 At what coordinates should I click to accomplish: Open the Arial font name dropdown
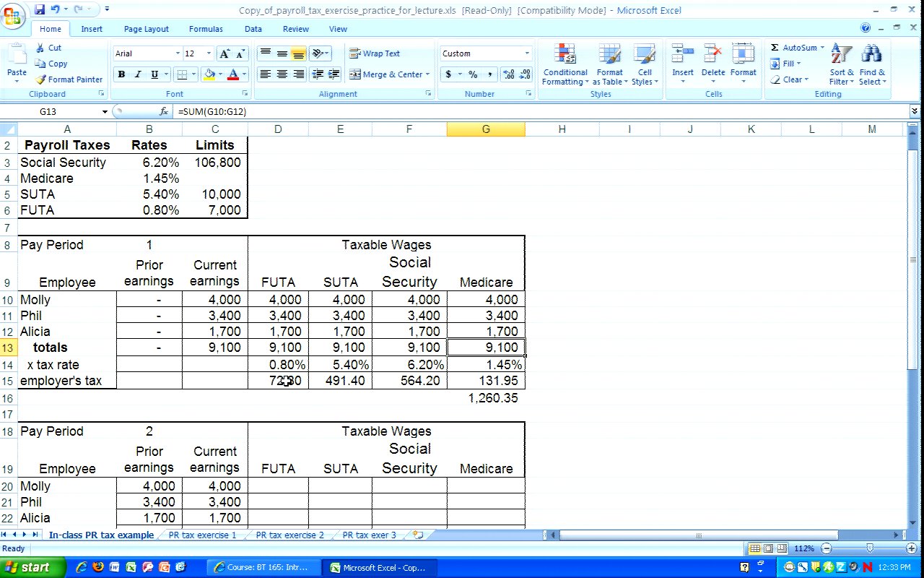[178, 53]
